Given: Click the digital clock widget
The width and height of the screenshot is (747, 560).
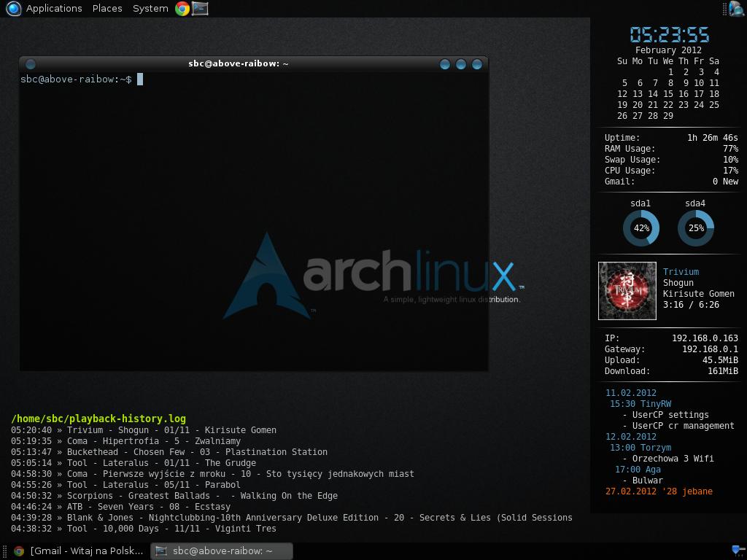Looking at the screenshot, I should 669,34.
